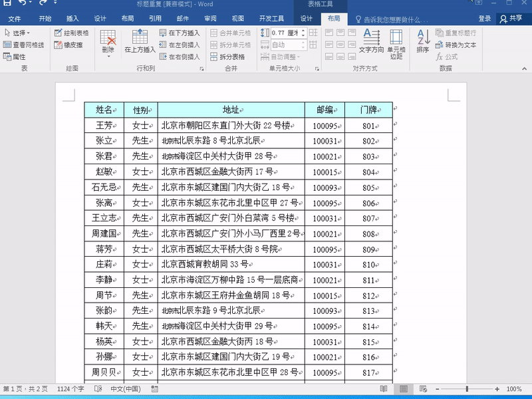The width and height of the screenshot is (532, 399).
Task: Click Text Direction (文字方向)
Action: coord(370,45)
